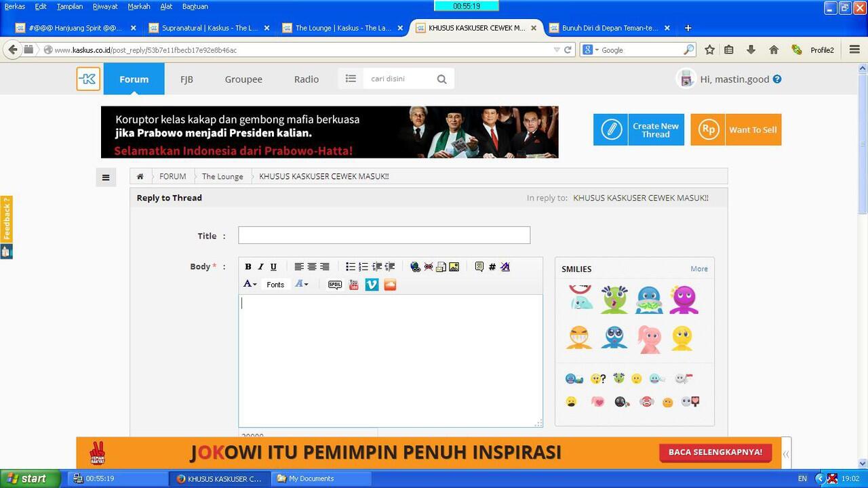Apply italic formatting in editor toolbar
This screenshot has width=868, height=488.
pyautogui.click(x=260, y=267)
